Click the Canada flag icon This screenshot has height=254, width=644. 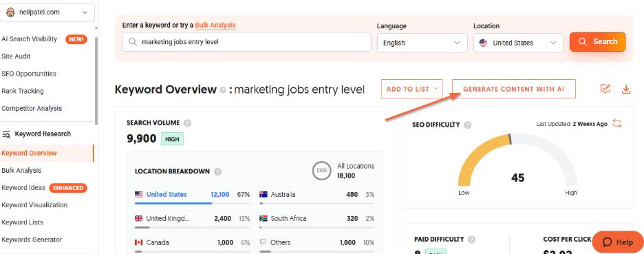coord(139,242)
